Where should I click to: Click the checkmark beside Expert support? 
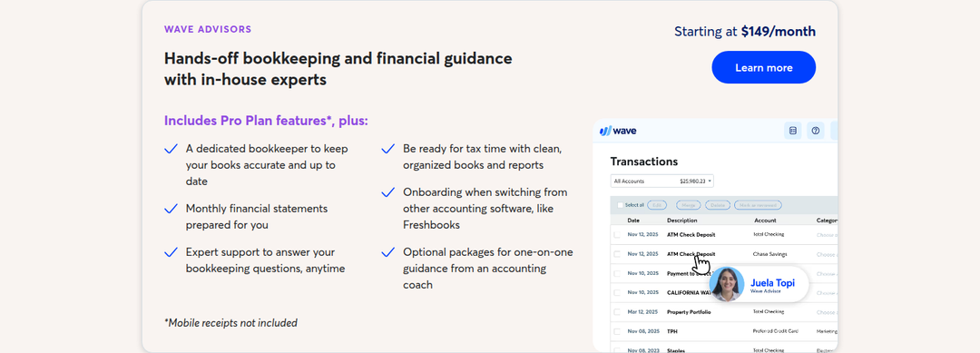[x=171, y=252]
